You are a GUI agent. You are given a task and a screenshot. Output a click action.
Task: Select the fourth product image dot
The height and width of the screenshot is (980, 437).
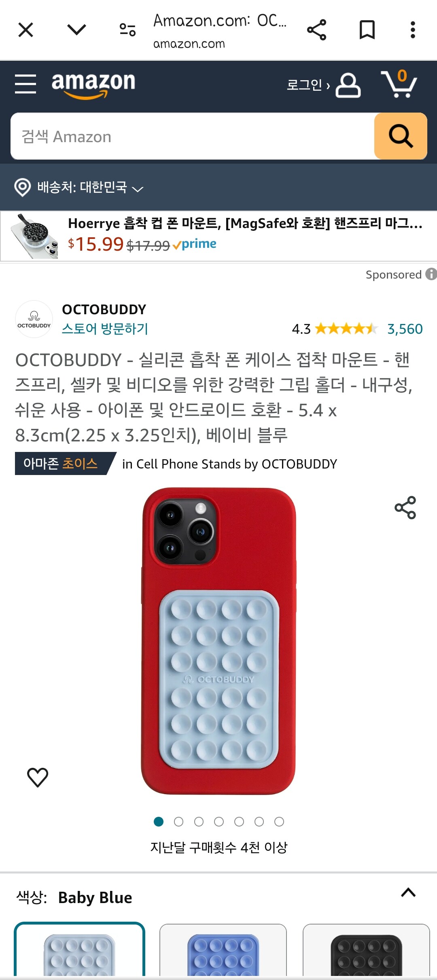point(219,822)
